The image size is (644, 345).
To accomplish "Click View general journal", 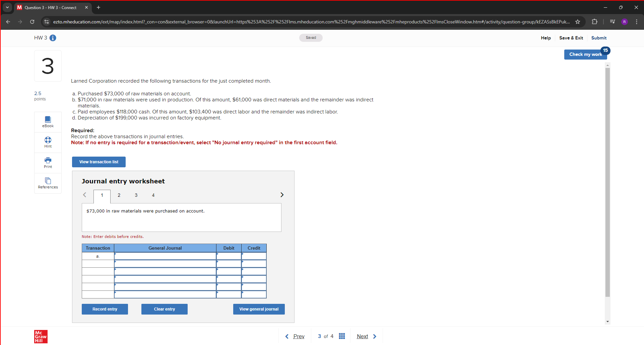I will click(x=259, y=309).
